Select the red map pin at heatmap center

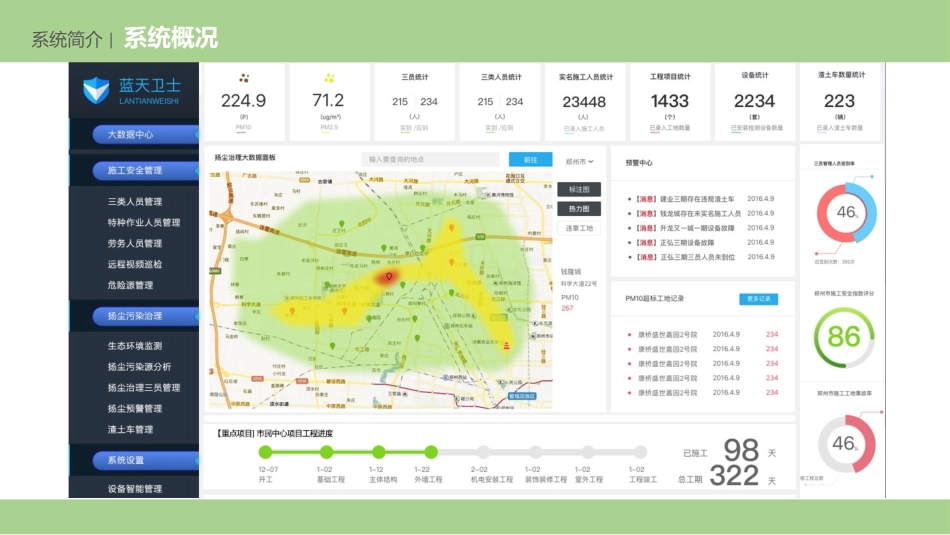(389, 275)
